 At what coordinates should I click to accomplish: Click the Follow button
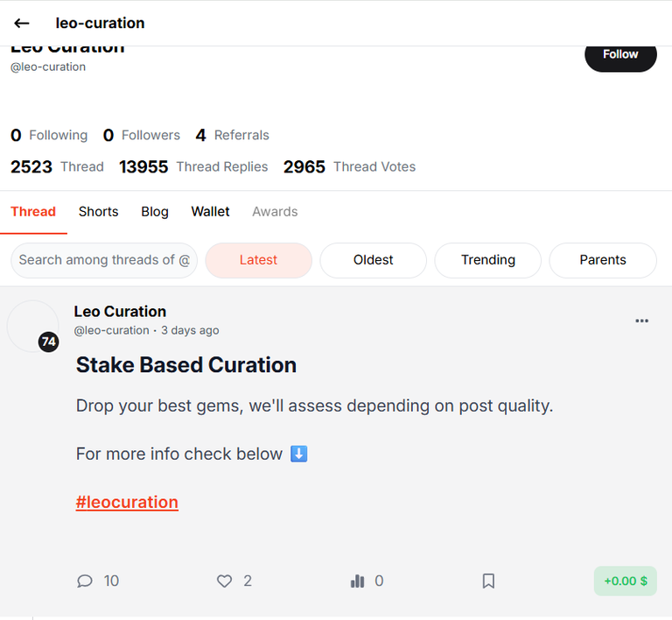620,54
